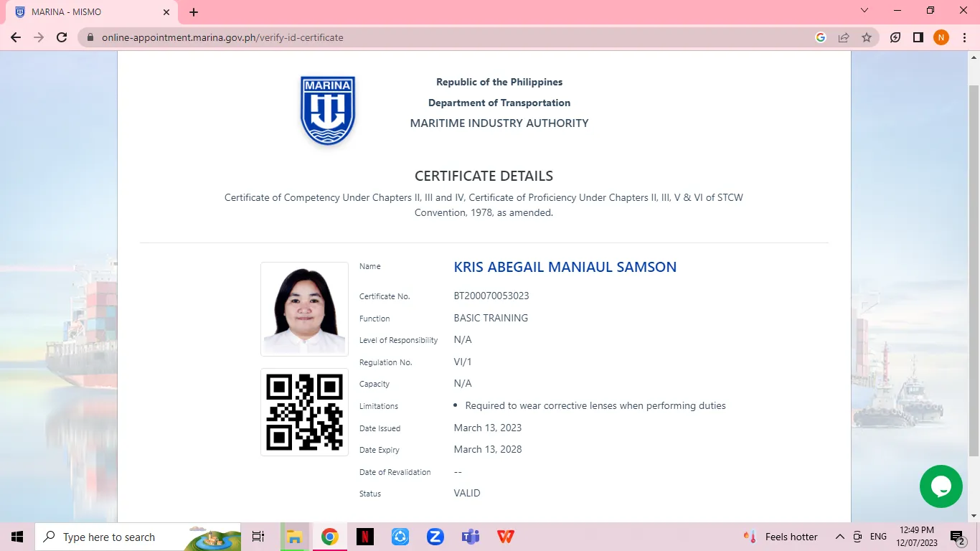Open the green chat support bubble
The height and width of the screenshot is (551, 980).
941,486
